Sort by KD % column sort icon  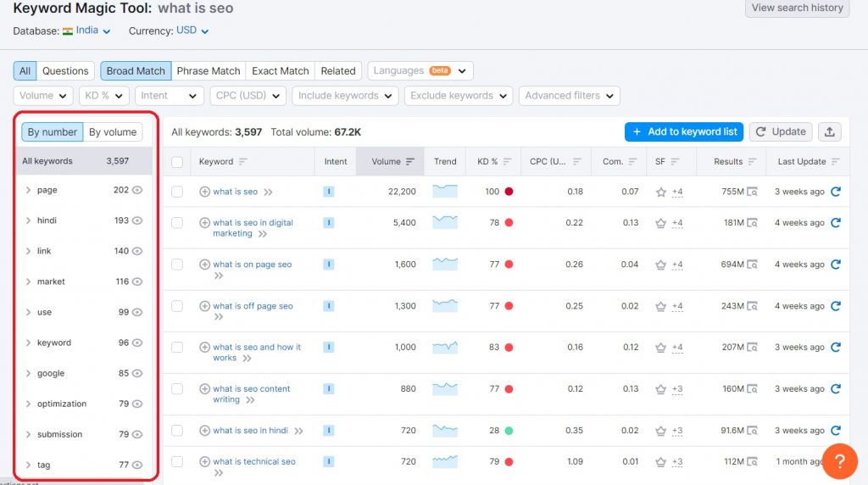[507, 162]
